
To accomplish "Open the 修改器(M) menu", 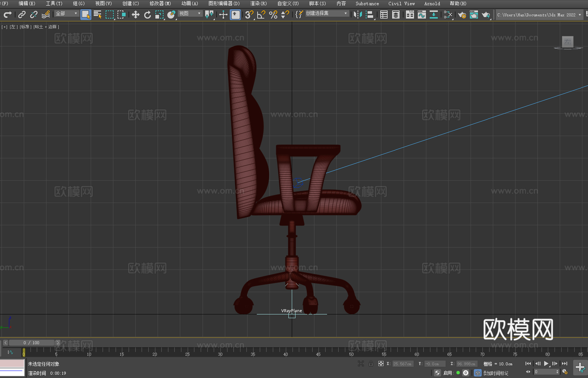I will 160,3.
